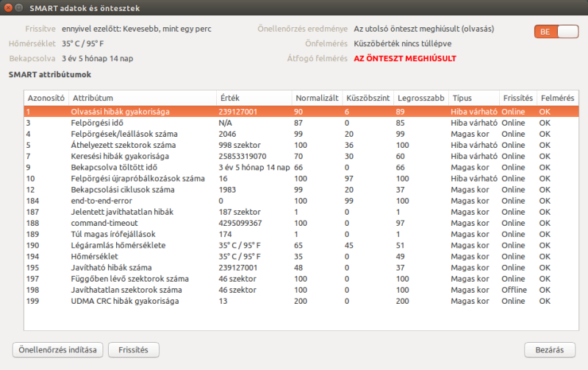Select the Áthelyezett szektorok száma row
The image size is (588, 370).
coord(301,145)
